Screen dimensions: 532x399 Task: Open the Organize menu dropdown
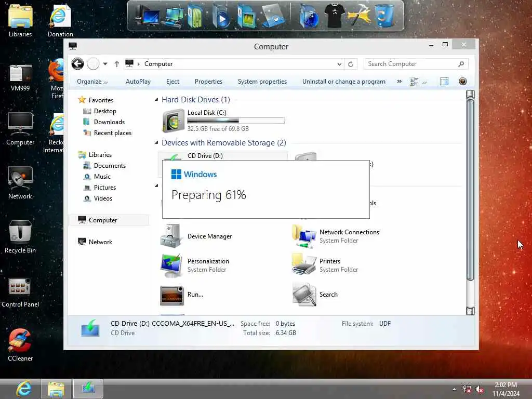pos(92,82)
